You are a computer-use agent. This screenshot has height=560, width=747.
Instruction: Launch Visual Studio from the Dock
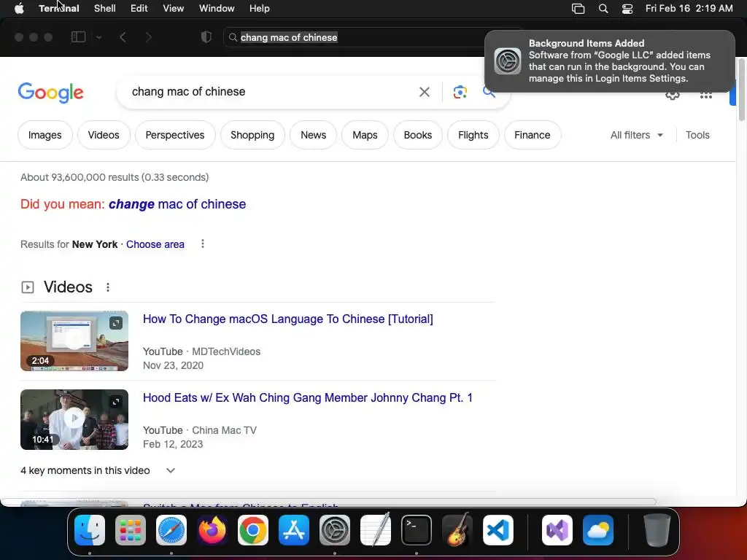pyautogui.click(x=557, y=530)
